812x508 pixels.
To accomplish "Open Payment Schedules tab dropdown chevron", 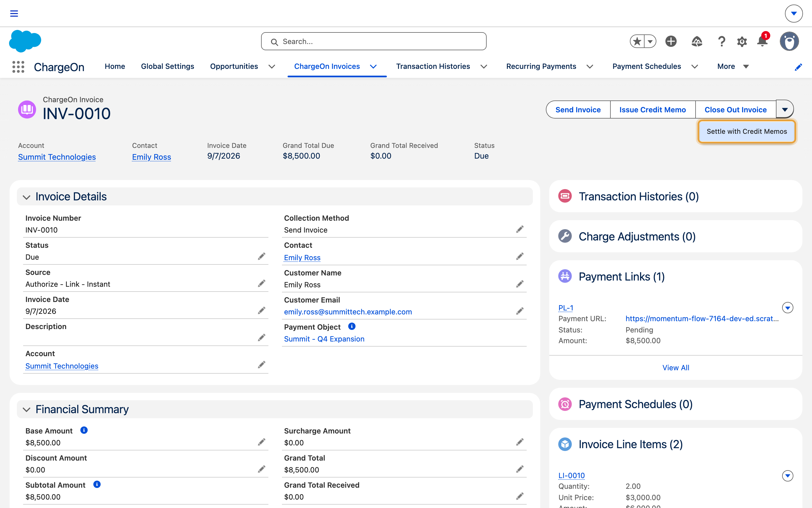I will [x=695, y=67].
